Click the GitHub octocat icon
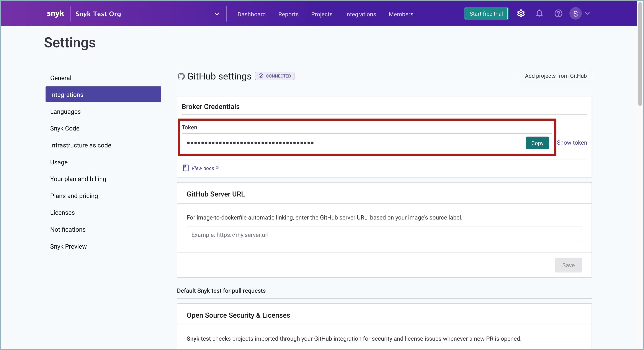Screen dimensions: 644x350 pyautogui.click(x=181, y=76)
